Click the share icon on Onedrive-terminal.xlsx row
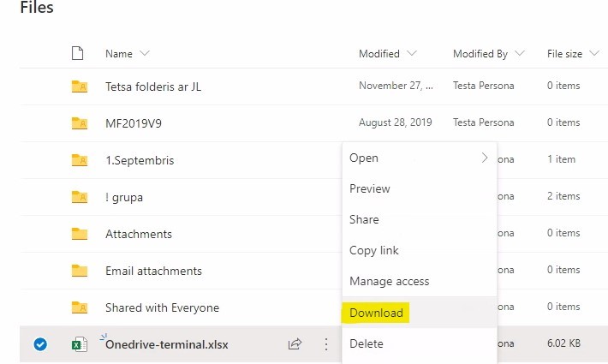Screen dimensions: 608x364 tap(295, 344)
